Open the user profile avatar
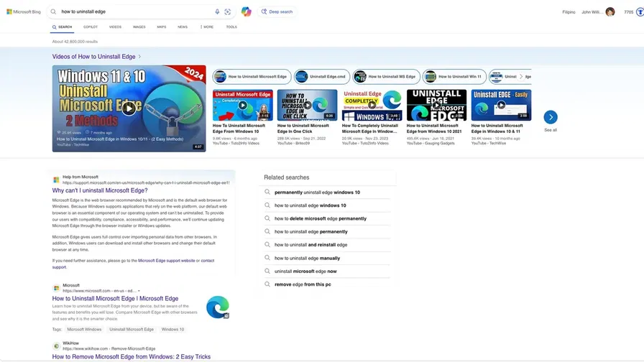644x362 pixels. (610, 11)
